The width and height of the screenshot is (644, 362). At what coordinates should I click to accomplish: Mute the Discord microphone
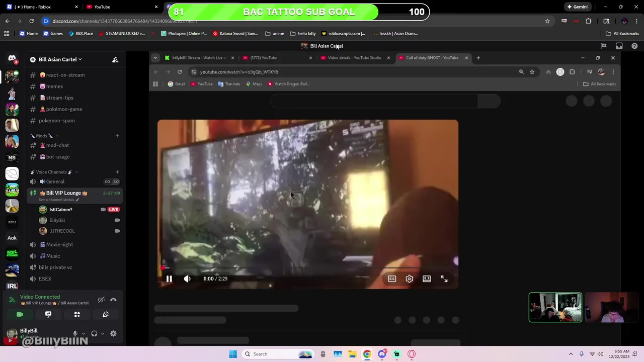point(75,333)
